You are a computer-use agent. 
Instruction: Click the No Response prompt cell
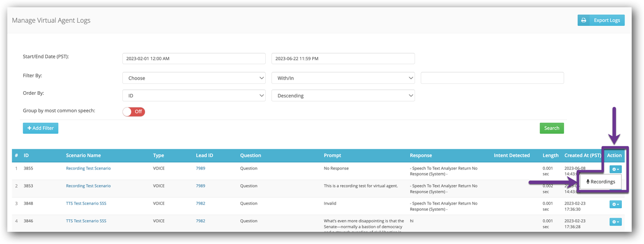pyautogui.click(x=336, y=169)
